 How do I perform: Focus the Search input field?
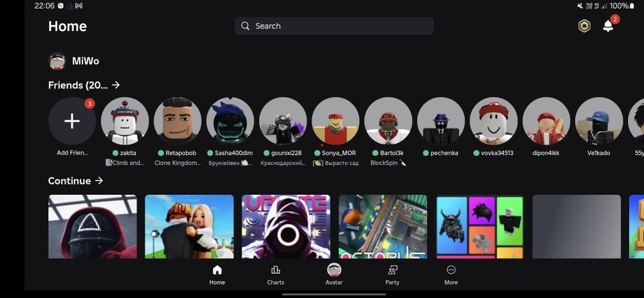pyautogui.click(x=334, y=26)
